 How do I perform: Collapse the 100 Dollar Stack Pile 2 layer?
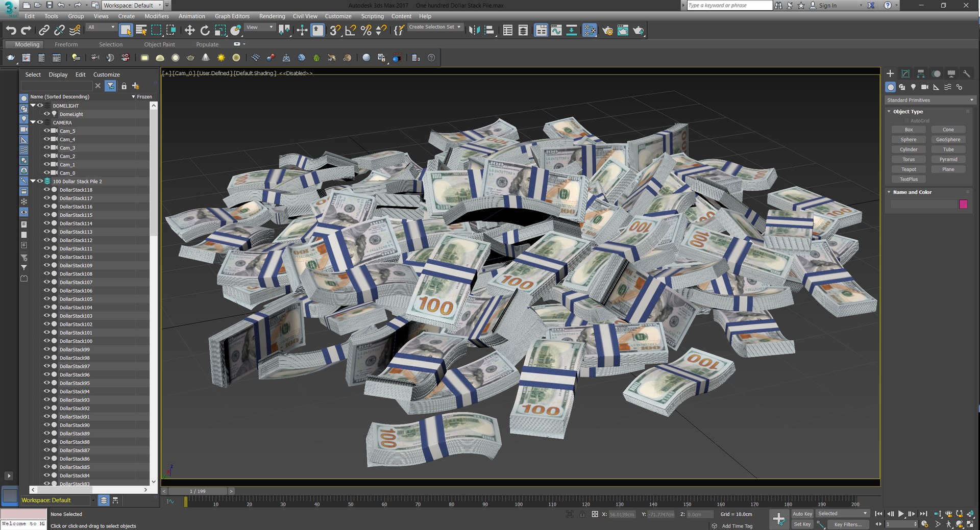[33, 181]
